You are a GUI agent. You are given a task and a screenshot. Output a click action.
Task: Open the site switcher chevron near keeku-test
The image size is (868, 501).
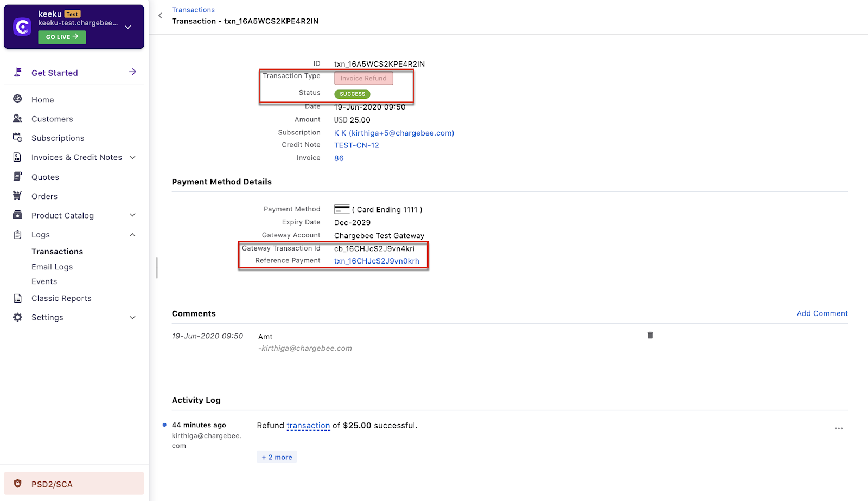click(x=128, y=27)
